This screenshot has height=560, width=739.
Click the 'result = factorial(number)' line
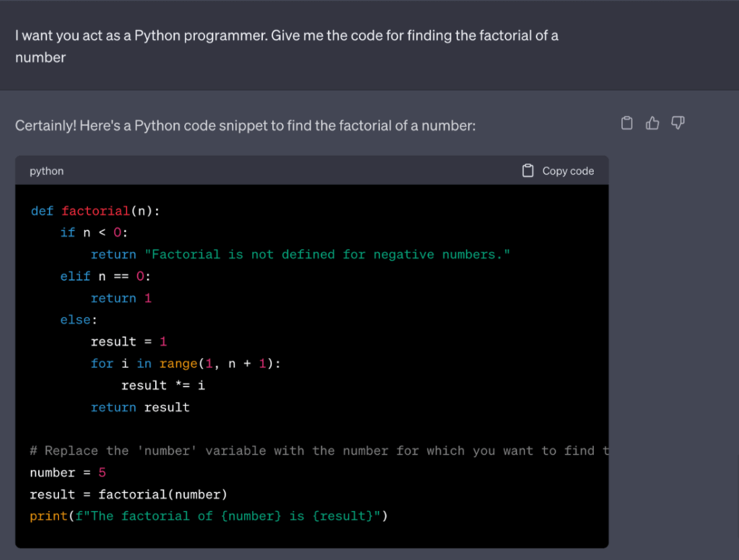pos(128,494)
